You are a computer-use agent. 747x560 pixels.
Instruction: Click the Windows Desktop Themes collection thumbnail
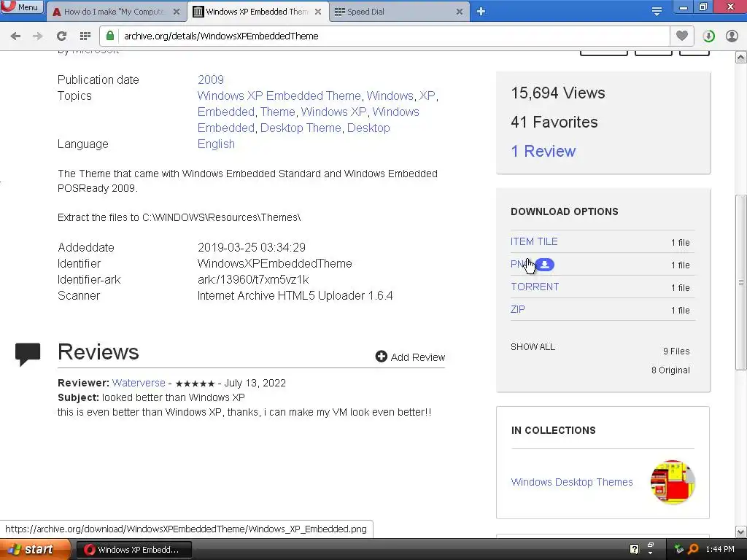(x=673, y=482)
